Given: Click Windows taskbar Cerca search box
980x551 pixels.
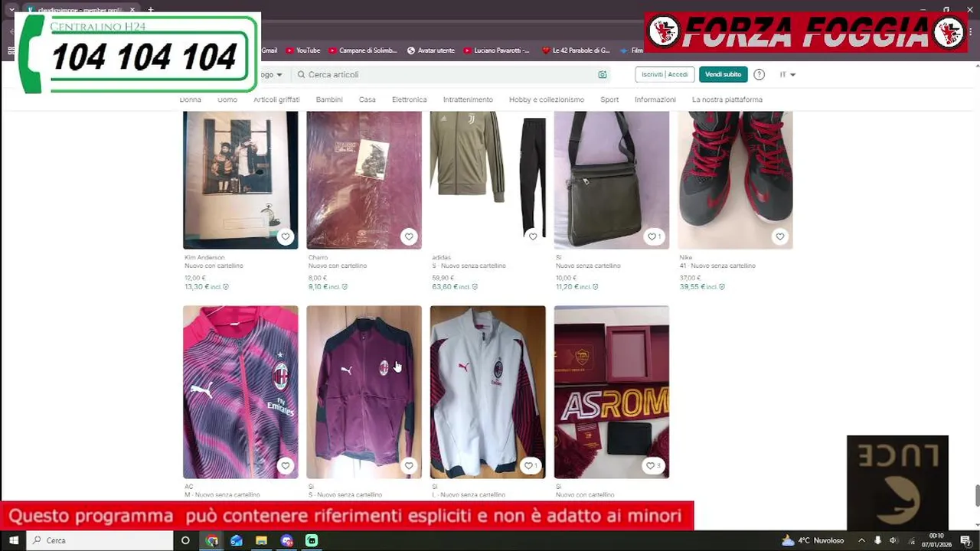Looking at the screenshot, I should [100, 540].
